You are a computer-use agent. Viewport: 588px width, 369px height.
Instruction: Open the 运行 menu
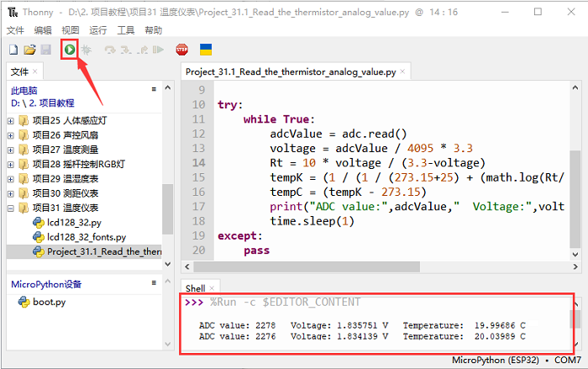pyautogui.click(x=97, y=29)
